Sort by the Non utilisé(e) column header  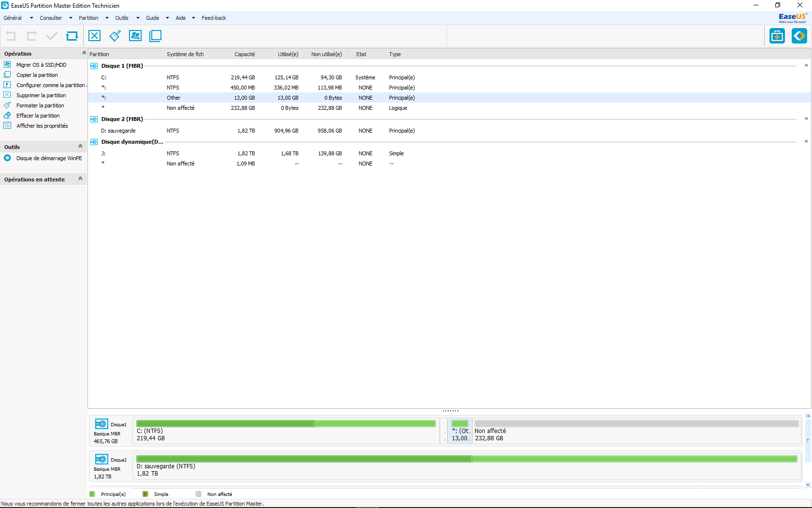coord(322,54)
